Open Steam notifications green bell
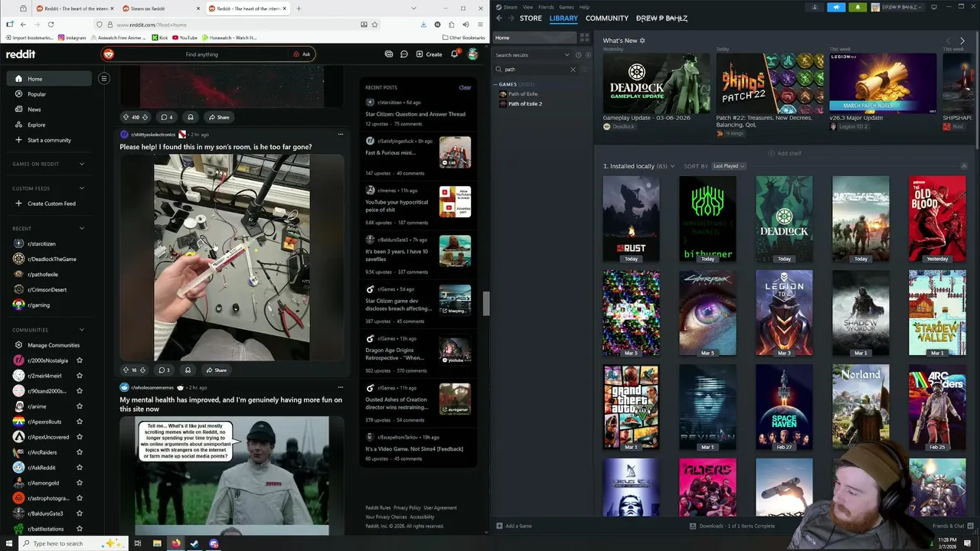The width and height of the screenshot is (980, 551). pyautogui.click(x=857, y=7)
